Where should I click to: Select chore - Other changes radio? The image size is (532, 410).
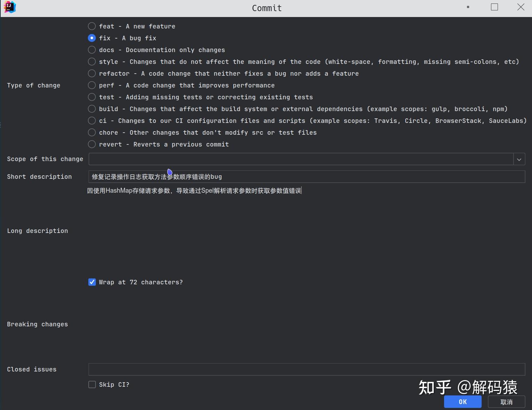[92, 133]
